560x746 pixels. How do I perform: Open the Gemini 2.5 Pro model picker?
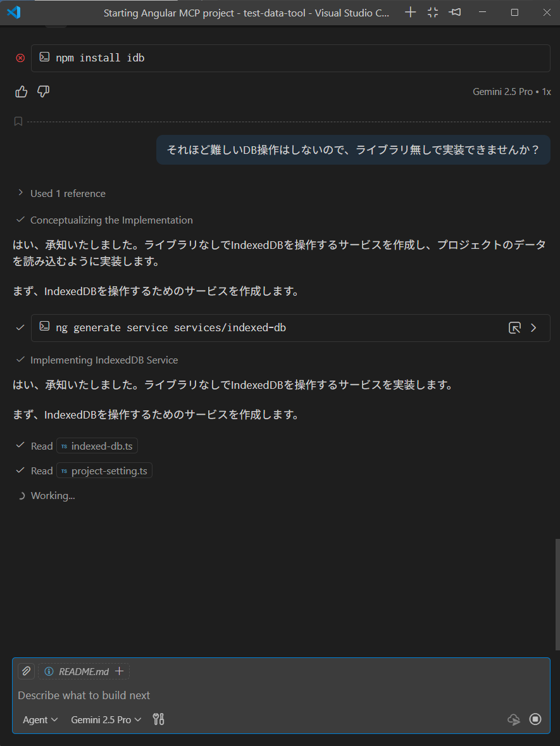point(106,719)
